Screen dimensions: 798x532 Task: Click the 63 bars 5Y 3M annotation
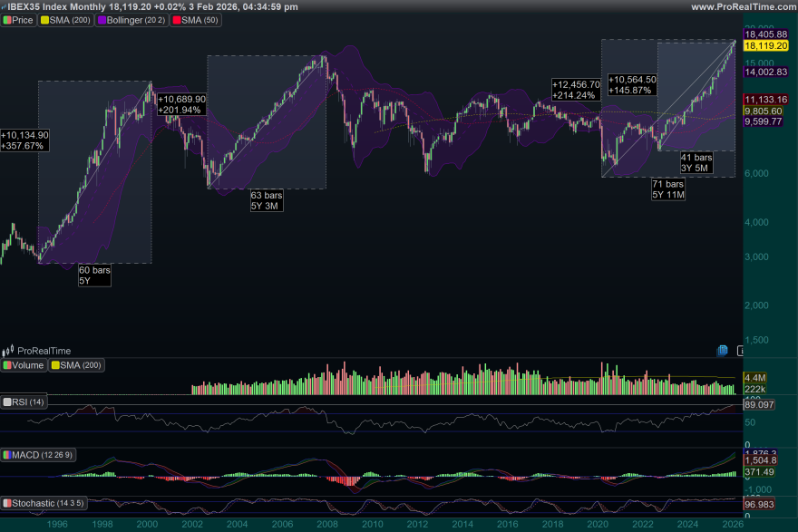[267, 199]
